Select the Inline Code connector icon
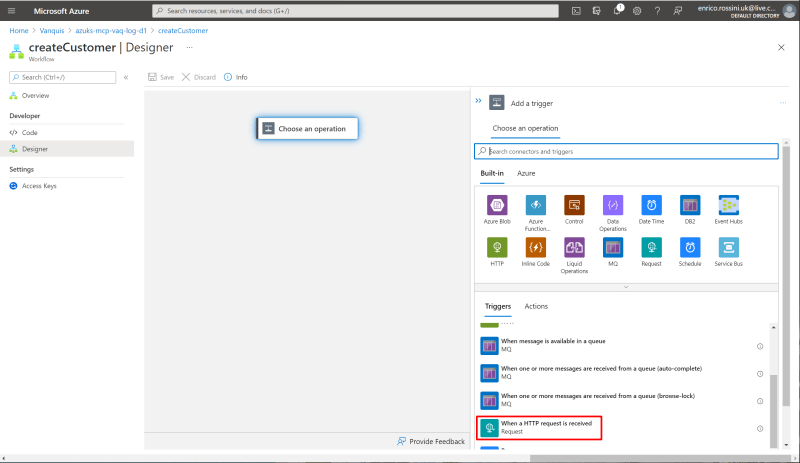This screenshot has height=463, width=800. (x=536, y=248)
